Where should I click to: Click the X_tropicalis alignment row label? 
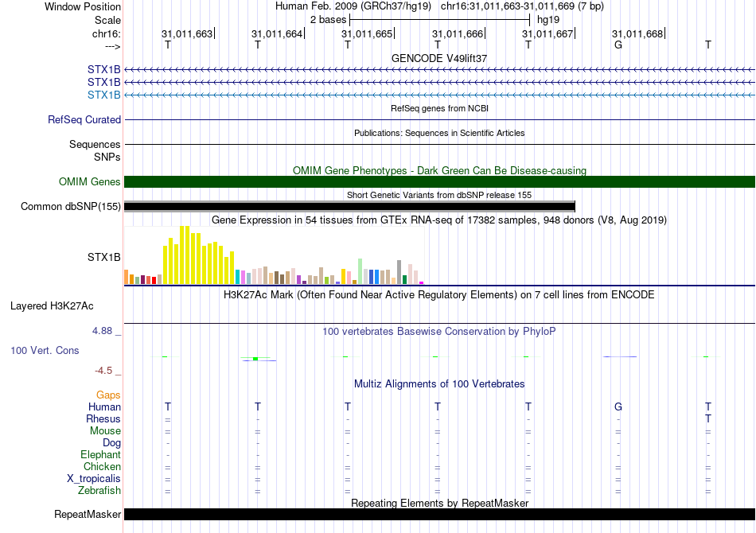[x=94, y=479]
